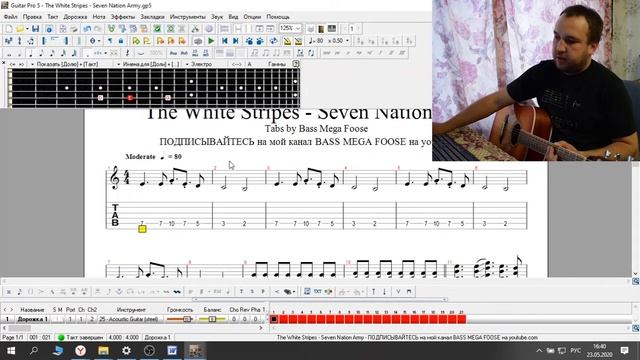Save the tab with the floppy disk icon
Screen dimensions: 640x360
click(36, 29)
